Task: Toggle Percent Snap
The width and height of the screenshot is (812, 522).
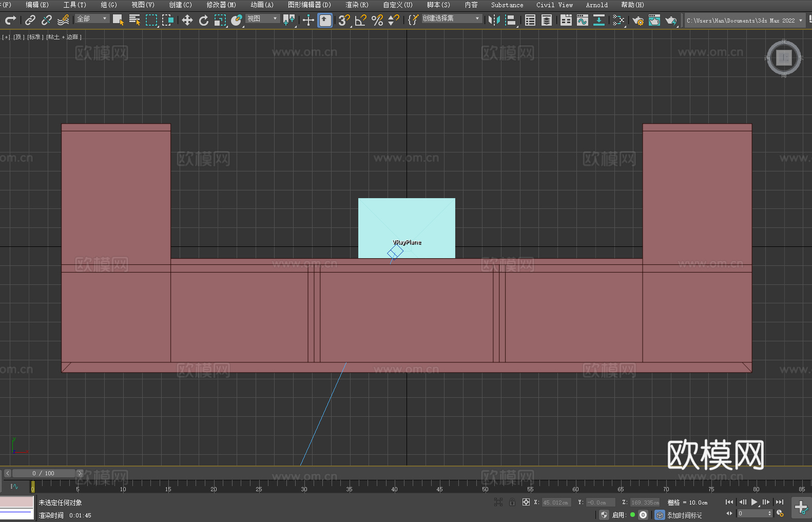Action: click(x=377, y=20)
